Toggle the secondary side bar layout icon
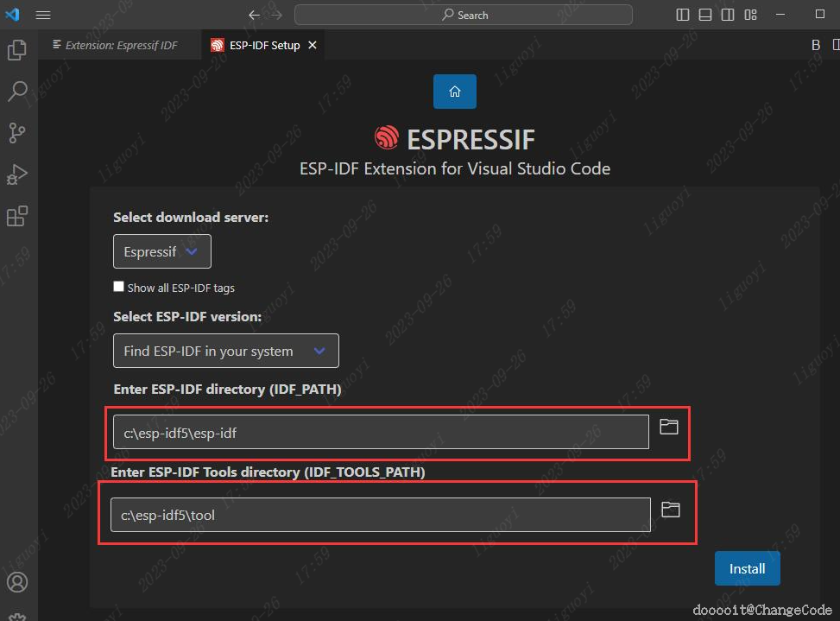 728,15
